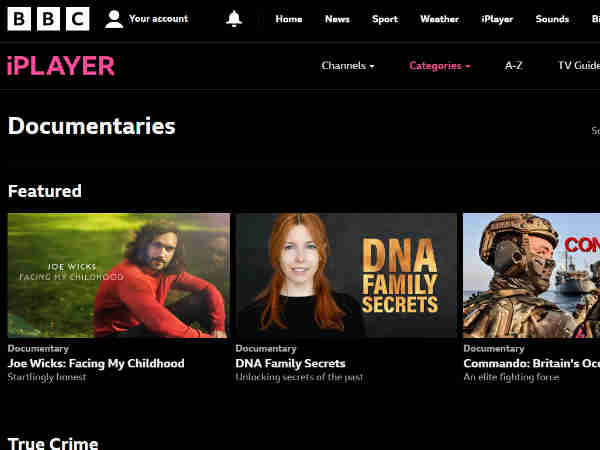Open BBC News from top navigation
Viewport: 600px width, 450px height.
338,19
